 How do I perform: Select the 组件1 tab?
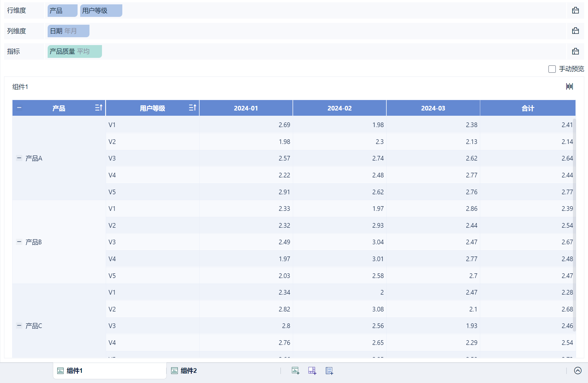pos(74,370)
